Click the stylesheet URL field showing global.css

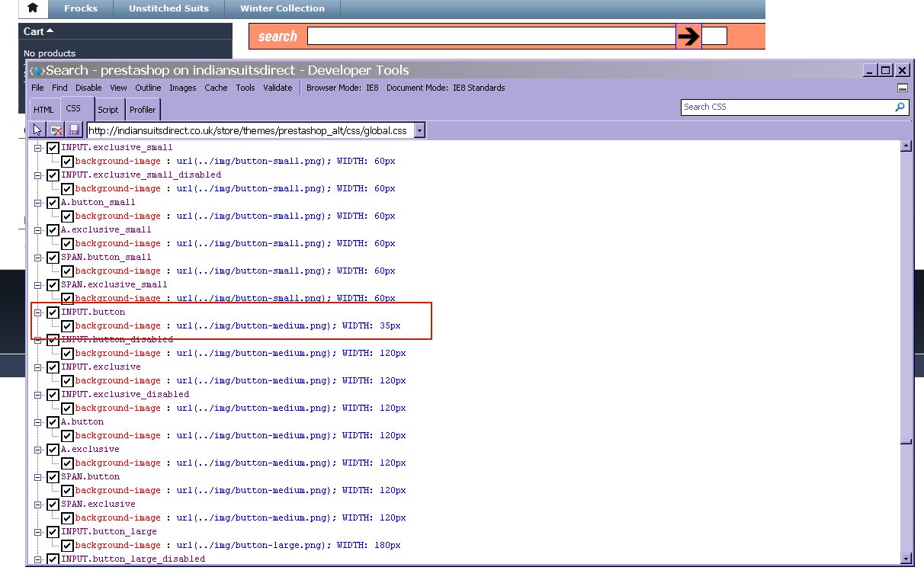(250, 131)
